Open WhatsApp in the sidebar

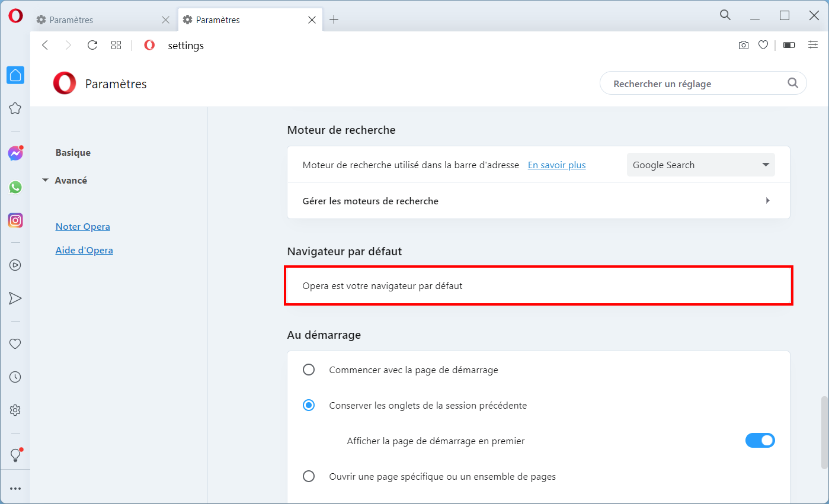coord(15,187)
